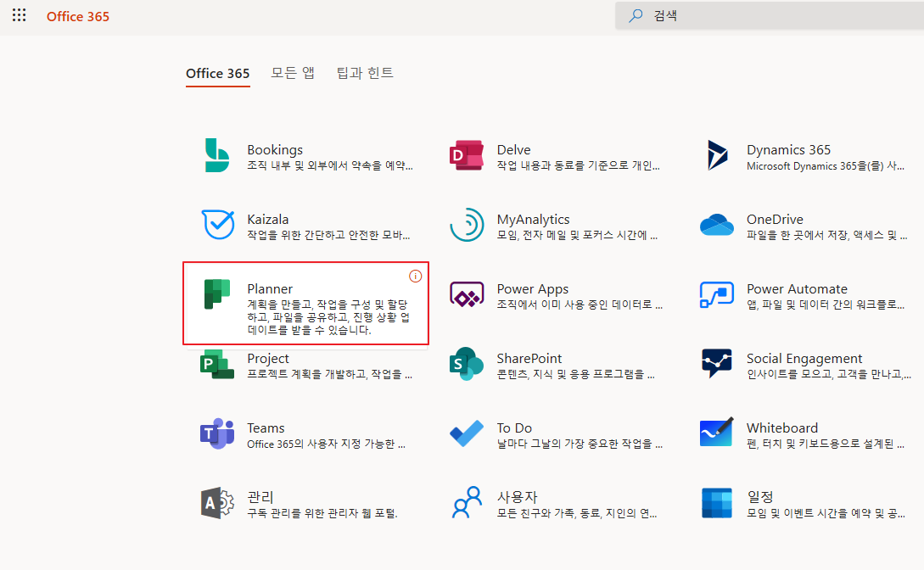924x570 pixels.
Task: Click the Office 365 header title
Action: 78,16
